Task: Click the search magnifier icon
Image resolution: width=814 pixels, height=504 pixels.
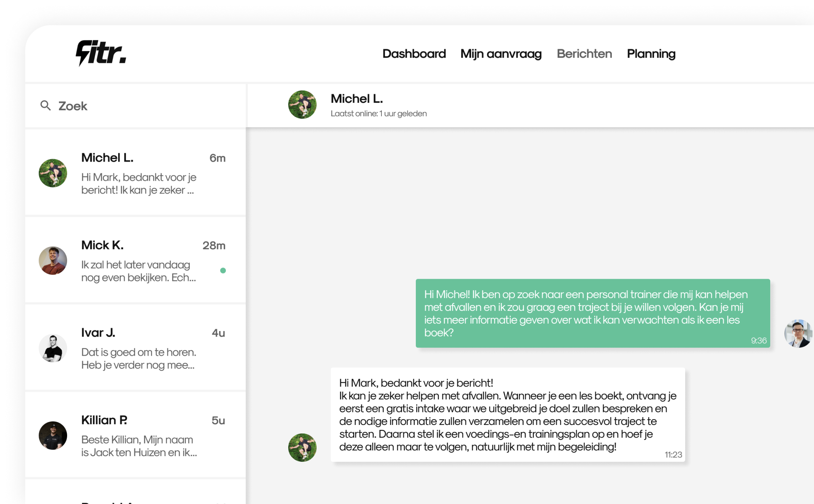Action: tap(46, 106)
